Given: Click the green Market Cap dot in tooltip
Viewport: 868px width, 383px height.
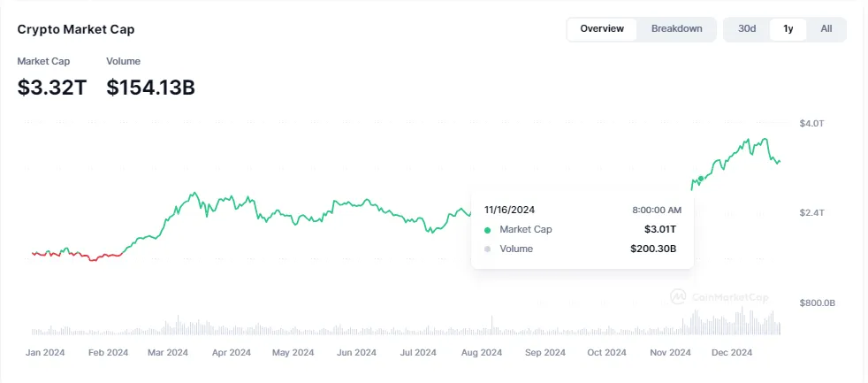Looking at the screenshot, I should [x=487, y=230].
